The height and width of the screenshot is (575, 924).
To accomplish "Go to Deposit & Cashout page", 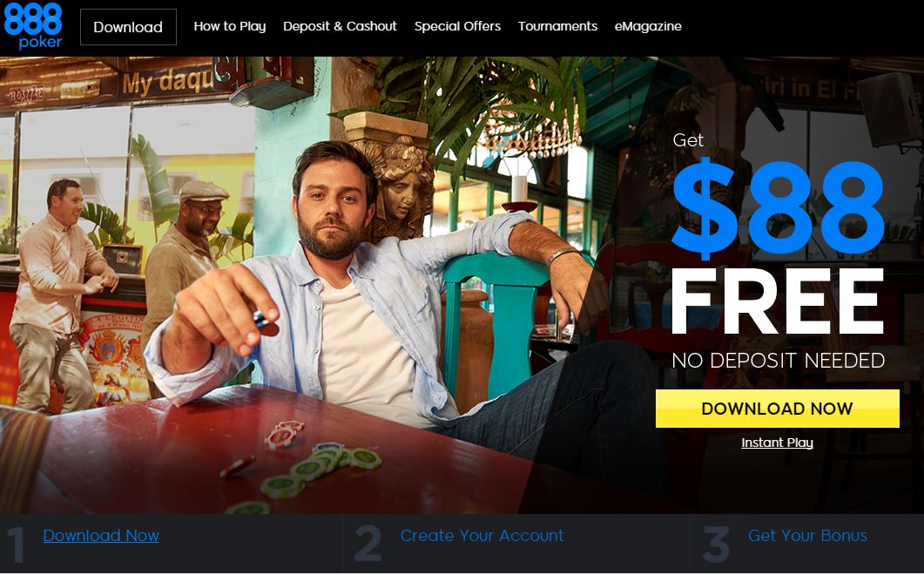I will pos(340,26).
